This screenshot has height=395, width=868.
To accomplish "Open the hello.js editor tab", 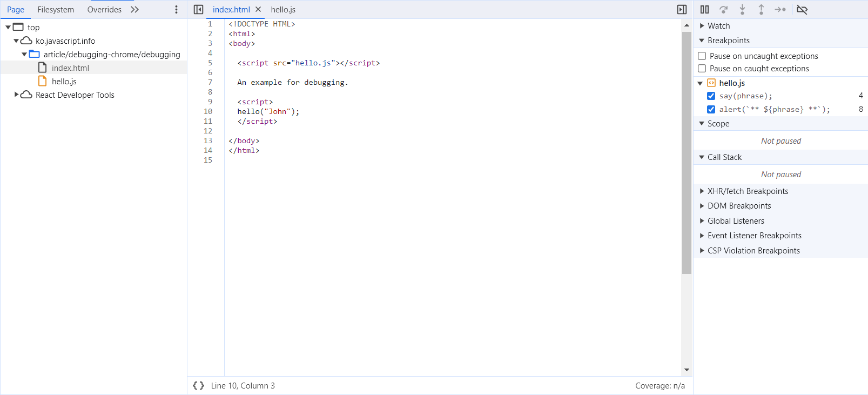I will (x=283, y=10).
